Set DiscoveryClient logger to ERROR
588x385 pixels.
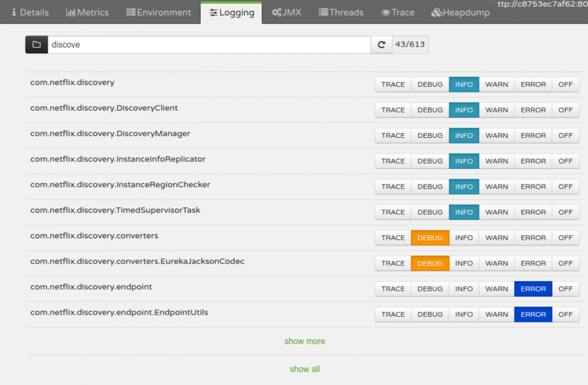click(x=533, y=110)
